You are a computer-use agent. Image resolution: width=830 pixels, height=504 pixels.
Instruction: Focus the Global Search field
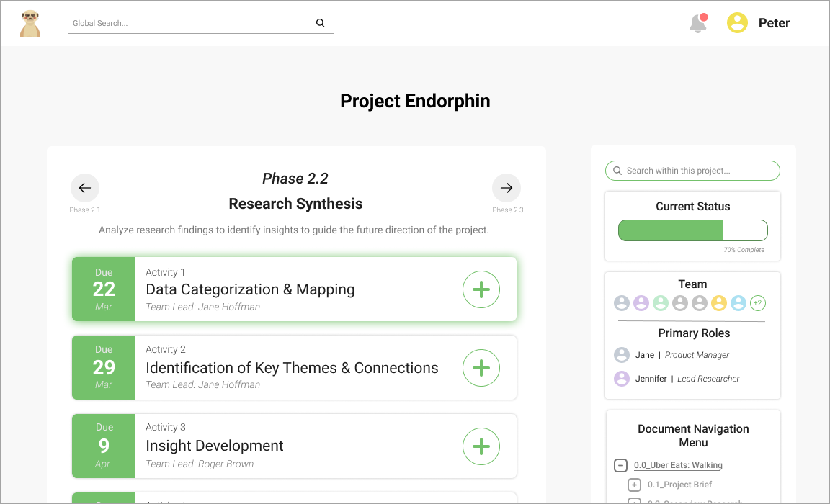click(x=191, y=23)
